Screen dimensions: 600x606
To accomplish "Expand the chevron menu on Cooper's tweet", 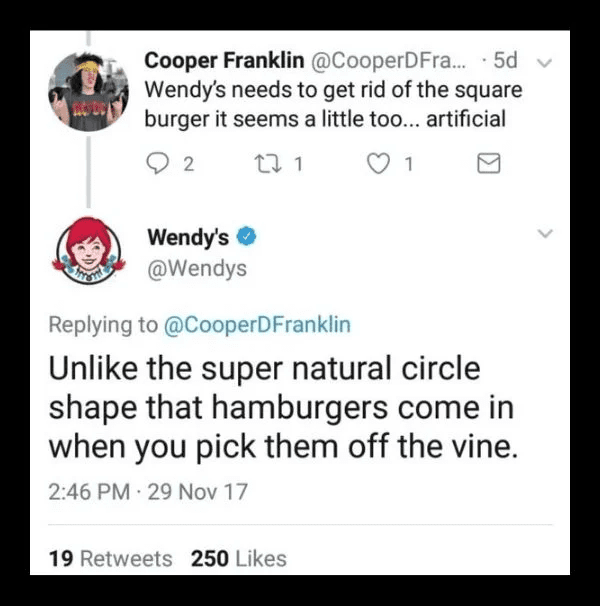I will [545, 63].
